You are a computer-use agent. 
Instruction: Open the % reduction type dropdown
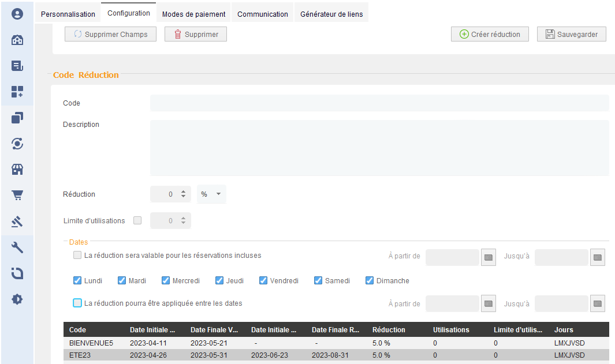(x=211, y=194)
